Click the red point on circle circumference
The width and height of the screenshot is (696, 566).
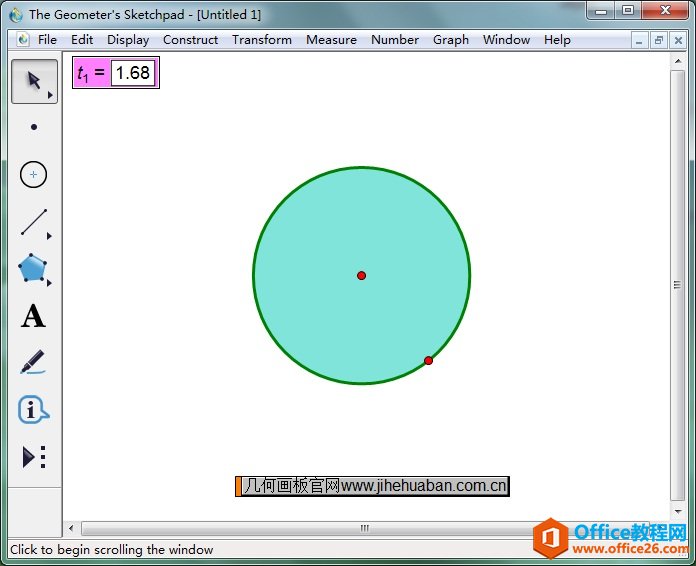(x=428, y=360)
